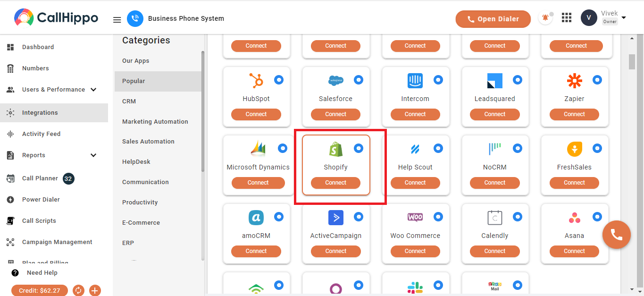Viewport: 644px width, 296px height.
Task: Open NoCRM info icon
Action: pyautogui.click(x=518, y=149)
